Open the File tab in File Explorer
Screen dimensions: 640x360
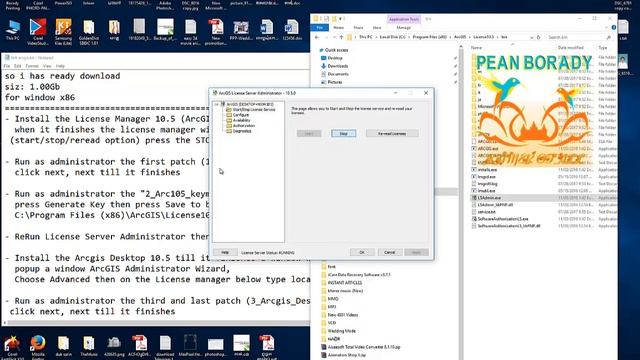tap(320, 27)
